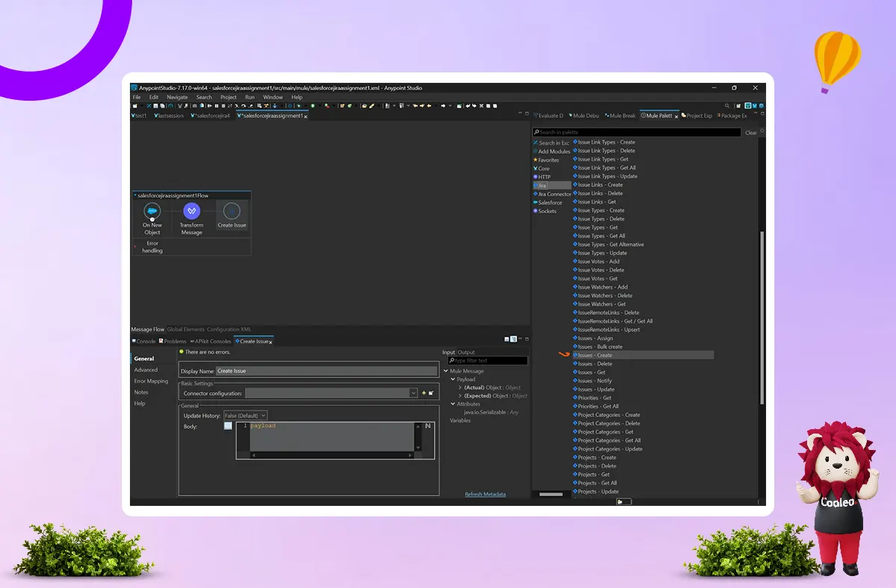Open the Project menu
This screenshot has width=896, height=588.
pos(228,97)
